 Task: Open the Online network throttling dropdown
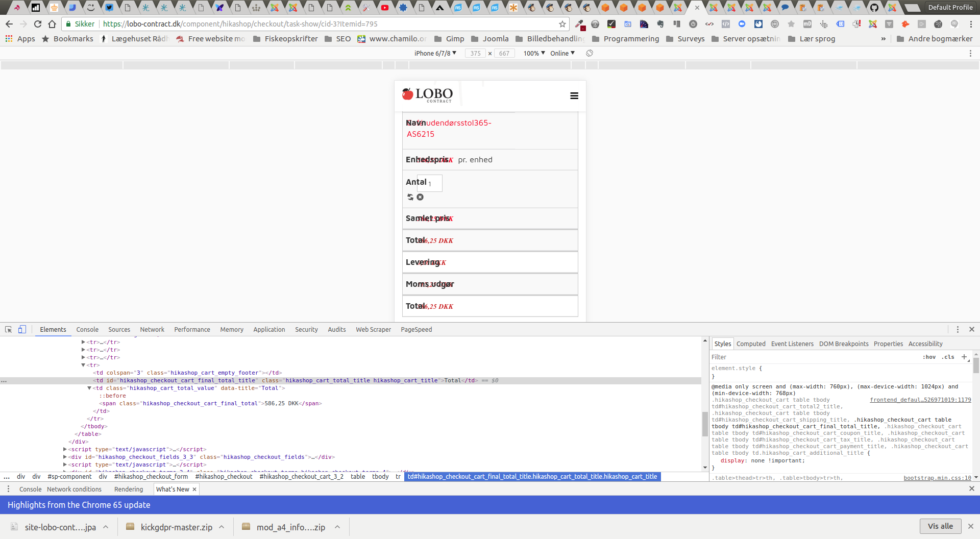tap(562, 53)
